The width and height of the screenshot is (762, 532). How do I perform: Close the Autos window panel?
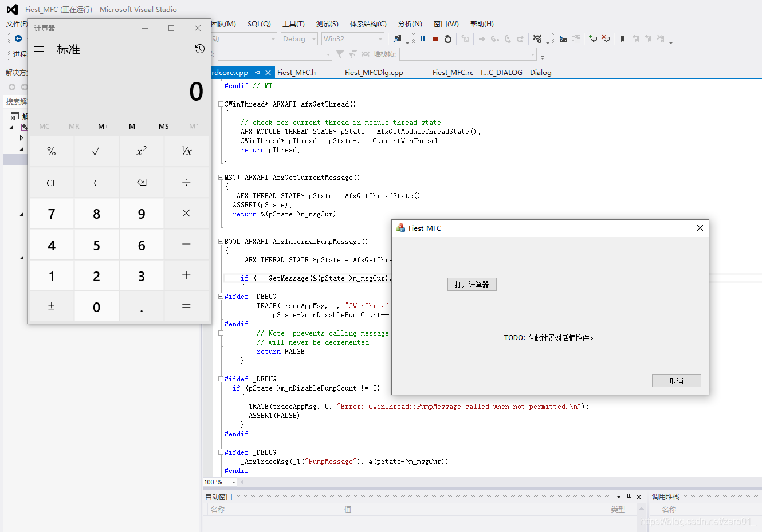coord(639,496)
